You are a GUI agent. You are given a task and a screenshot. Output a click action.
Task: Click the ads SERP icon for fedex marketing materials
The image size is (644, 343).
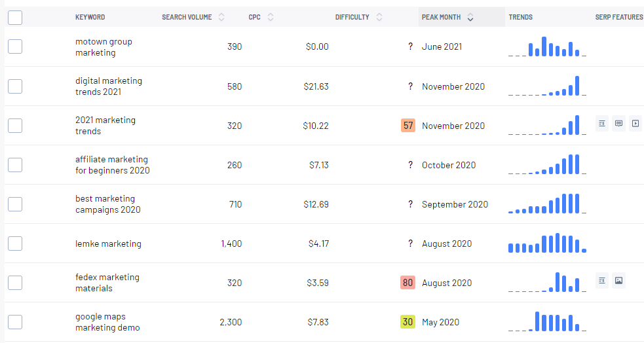point(602,281)
